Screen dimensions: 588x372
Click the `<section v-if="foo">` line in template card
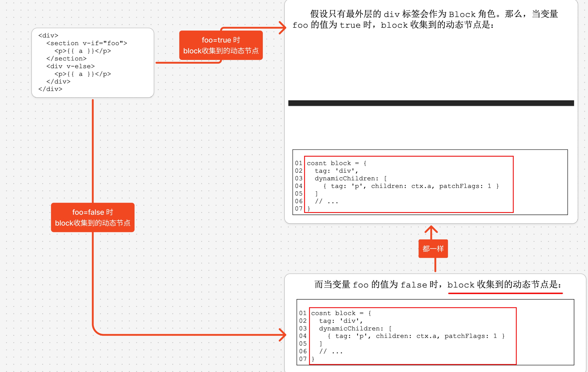(x=87, y=43)
